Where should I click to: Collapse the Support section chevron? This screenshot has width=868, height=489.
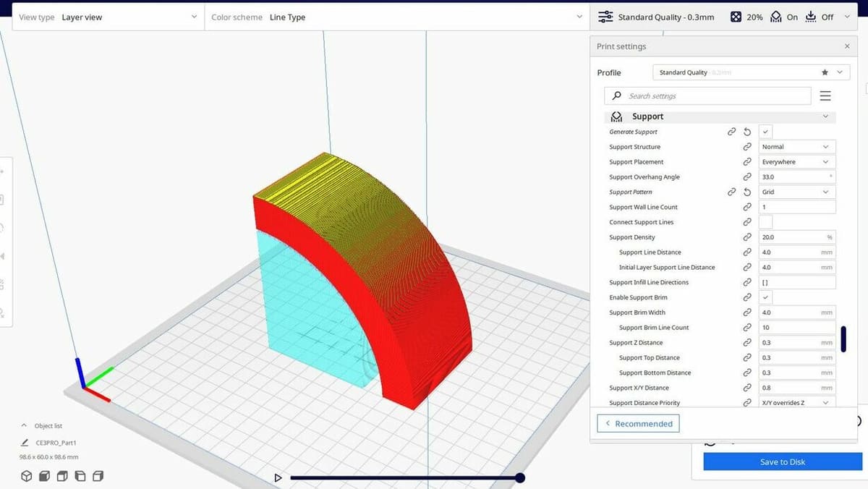(825, 116)
